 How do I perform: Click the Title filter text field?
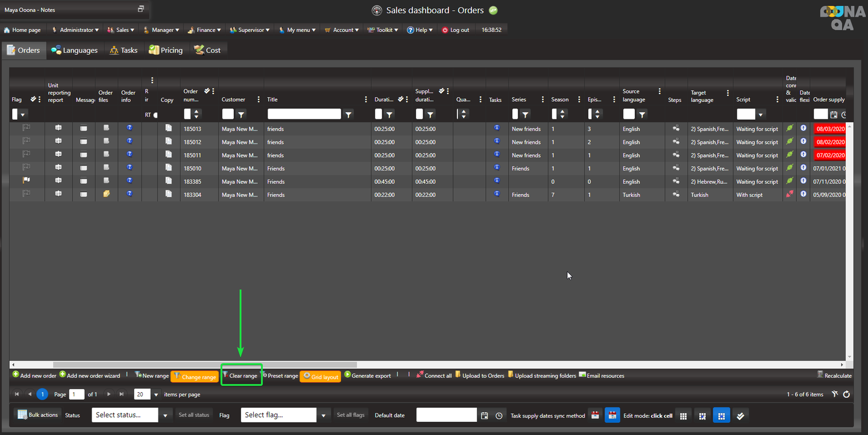[304, 114]
